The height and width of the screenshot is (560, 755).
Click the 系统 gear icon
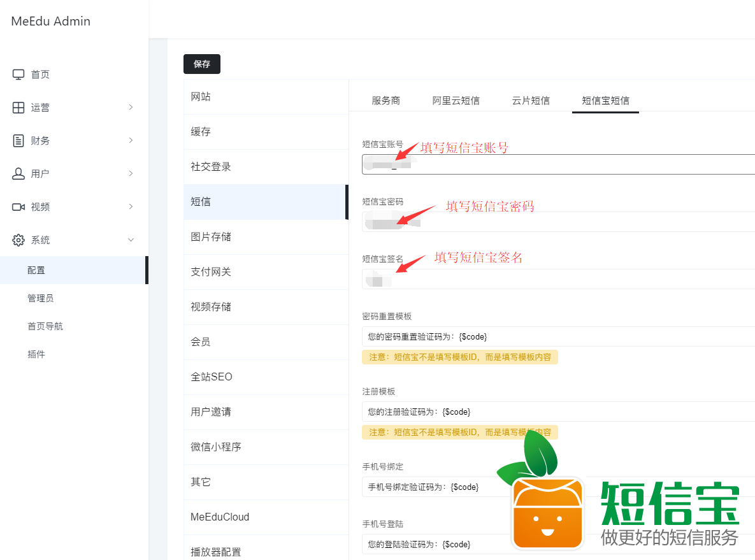coord(18,240)
